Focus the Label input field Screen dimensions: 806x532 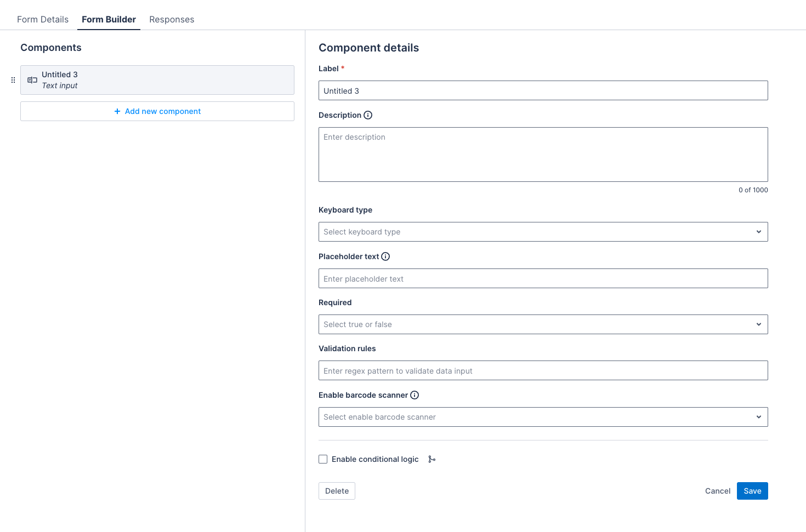pos(543,90)
